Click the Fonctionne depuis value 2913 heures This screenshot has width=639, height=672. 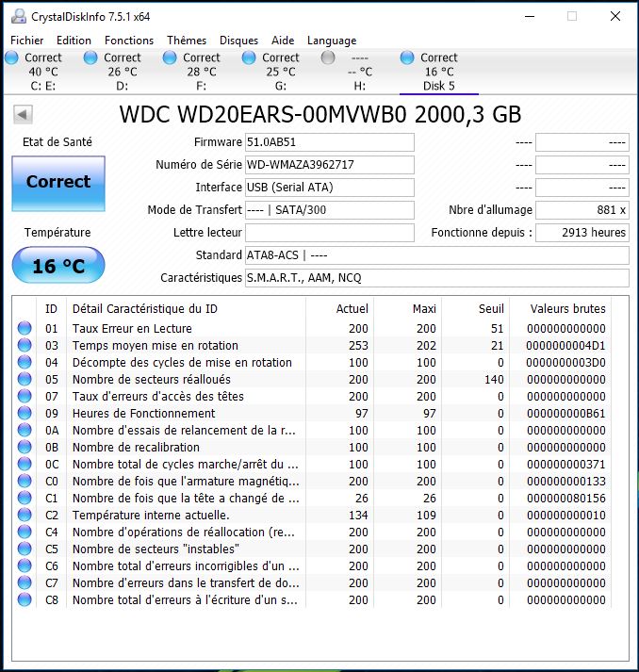(x=582, y=233)
